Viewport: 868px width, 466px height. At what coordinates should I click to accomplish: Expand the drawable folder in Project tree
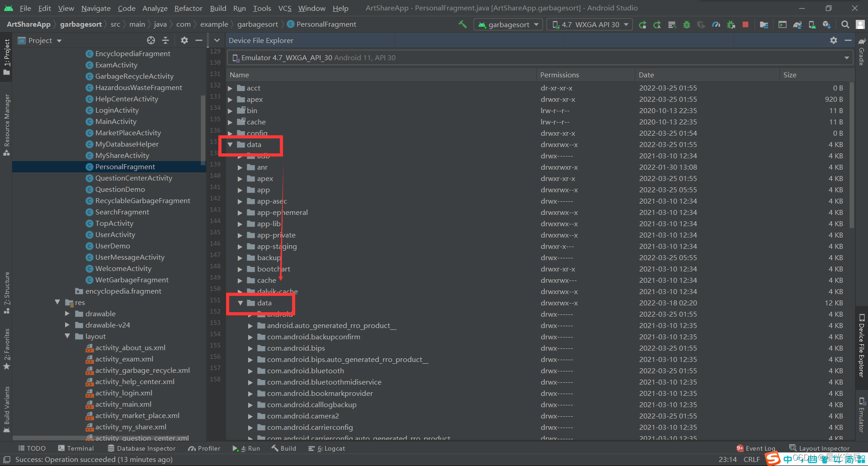pyautogui.click(x=67, y=314)
